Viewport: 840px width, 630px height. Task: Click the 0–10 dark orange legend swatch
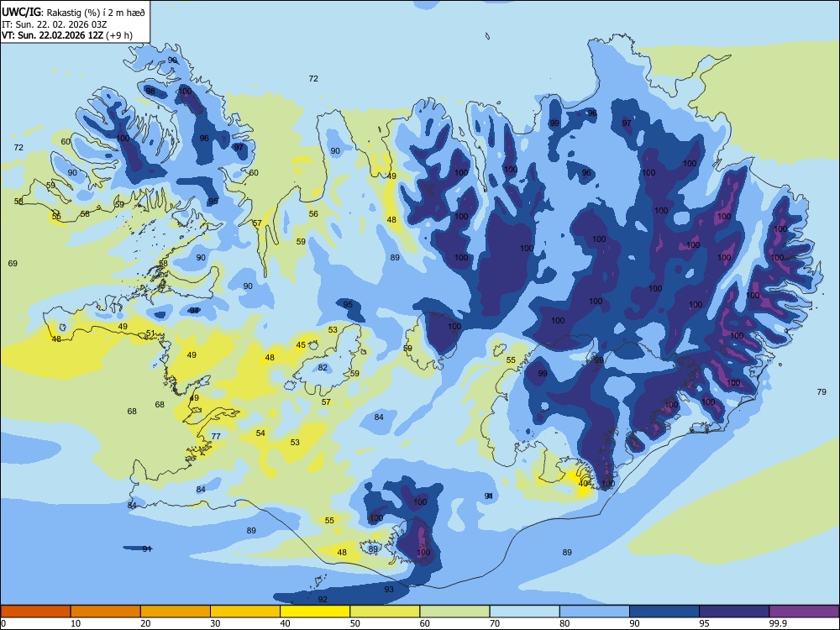point(35,612)
